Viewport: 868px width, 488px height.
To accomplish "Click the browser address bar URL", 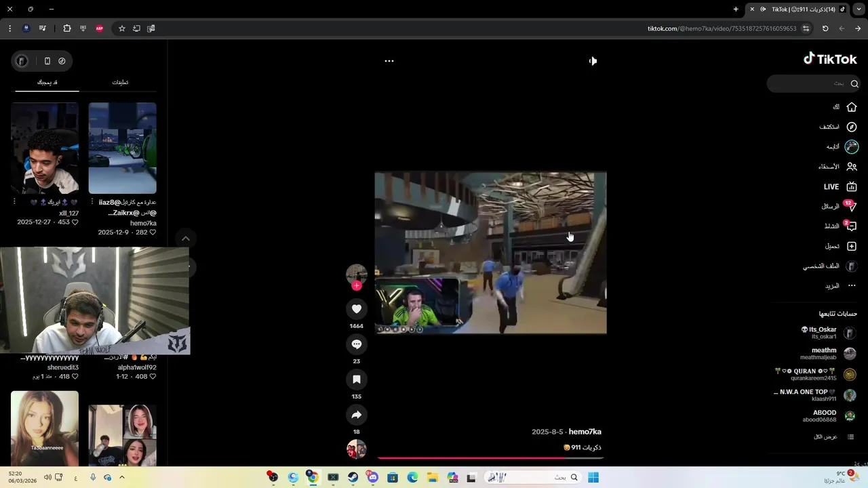I will tap(722, 28).
